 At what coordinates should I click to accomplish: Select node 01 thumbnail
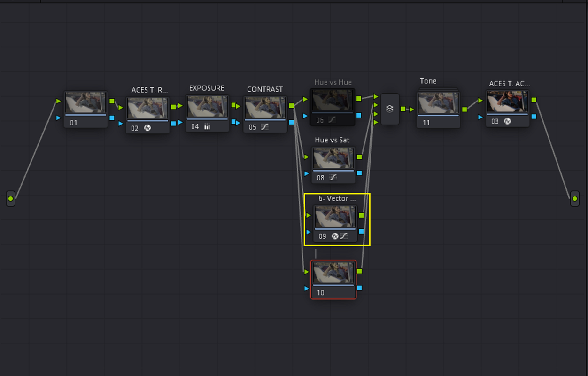pos(85,102)
